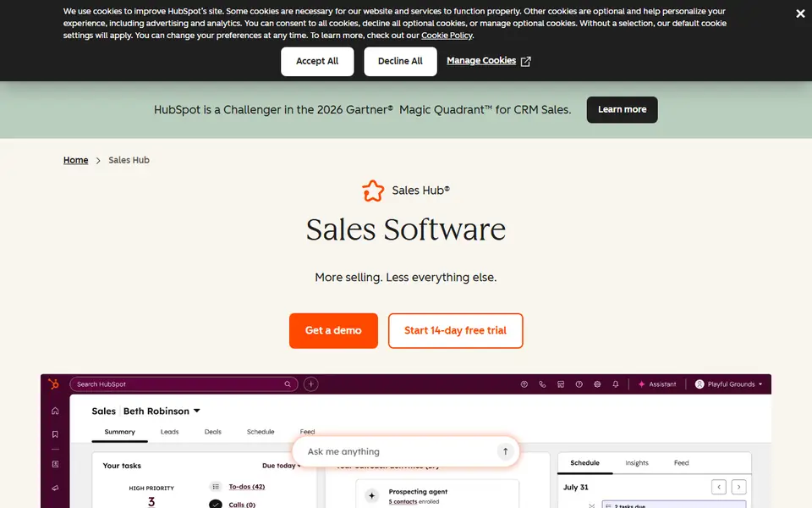Image resolution: width=812 pixels, height=508 pixels.
Task: Click the Calls checkmark circle icon
Action: point(216,505)
